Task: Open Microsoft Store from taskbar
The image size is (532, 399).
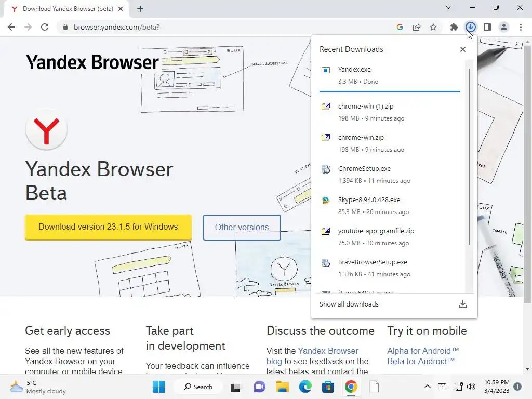Action: [x=328, y=387]
